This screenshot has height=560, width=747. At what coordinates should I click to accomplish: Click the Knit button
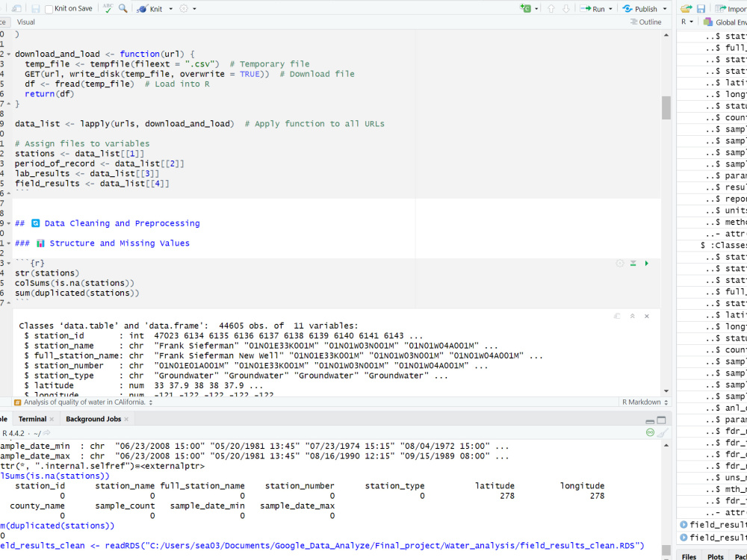click(x=150, y=8)
